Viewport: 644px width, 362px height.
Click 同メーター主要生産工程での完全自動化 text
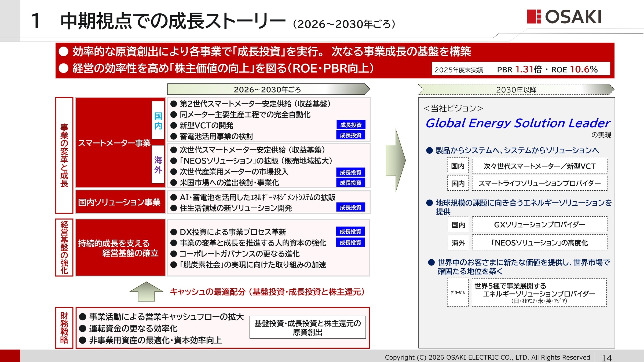tap(245, 115)
